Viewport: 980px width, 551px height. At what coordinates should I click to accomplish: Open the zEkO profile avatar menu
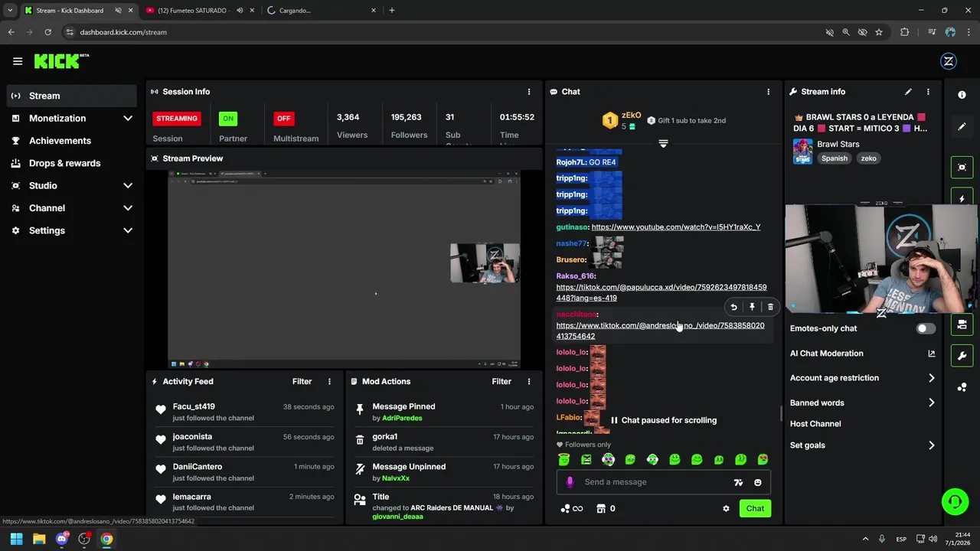[948, 62]
